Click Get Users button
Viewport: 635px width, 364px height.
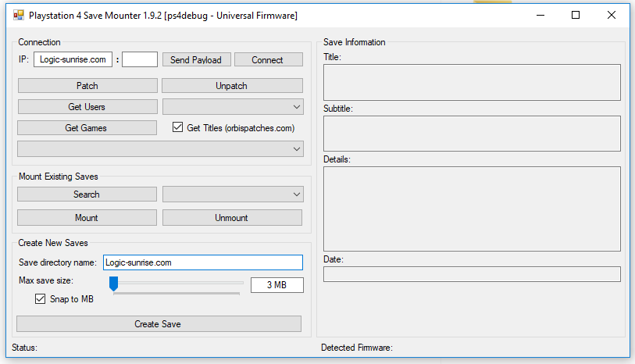[87, 107]
